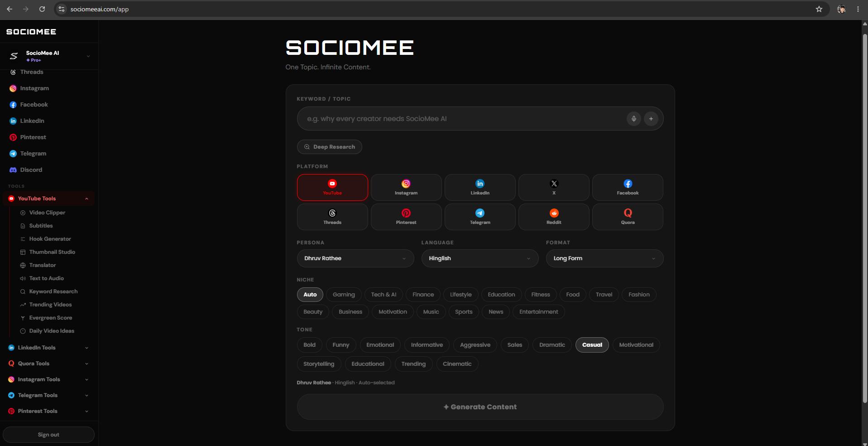868x446 pixels.
Task: Open Daily Video Ideas tool
Action: (x=52, y=331)
